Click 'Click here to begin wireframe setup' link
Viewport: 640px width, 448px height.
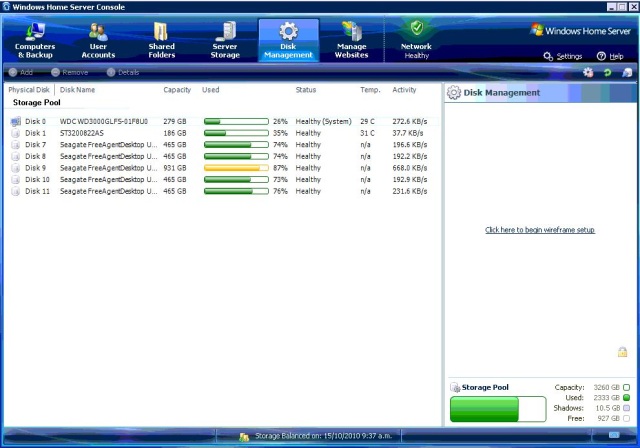(540, 230)
